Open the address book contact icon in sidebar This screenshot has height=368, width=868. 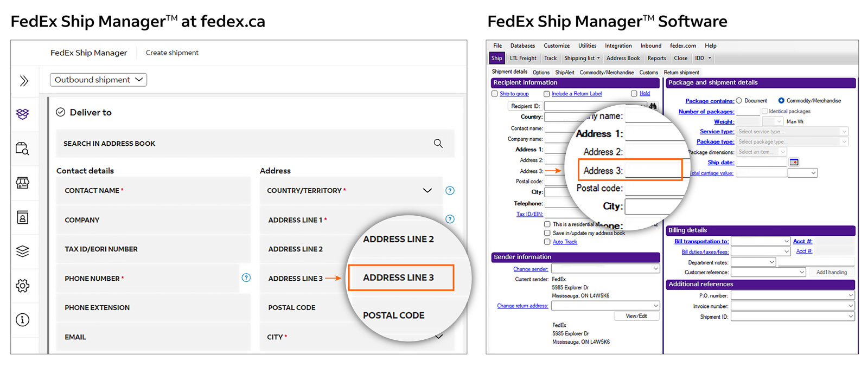22,217
